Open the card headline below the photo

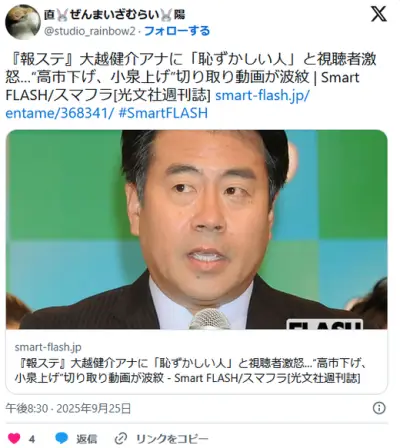(191, 370)
